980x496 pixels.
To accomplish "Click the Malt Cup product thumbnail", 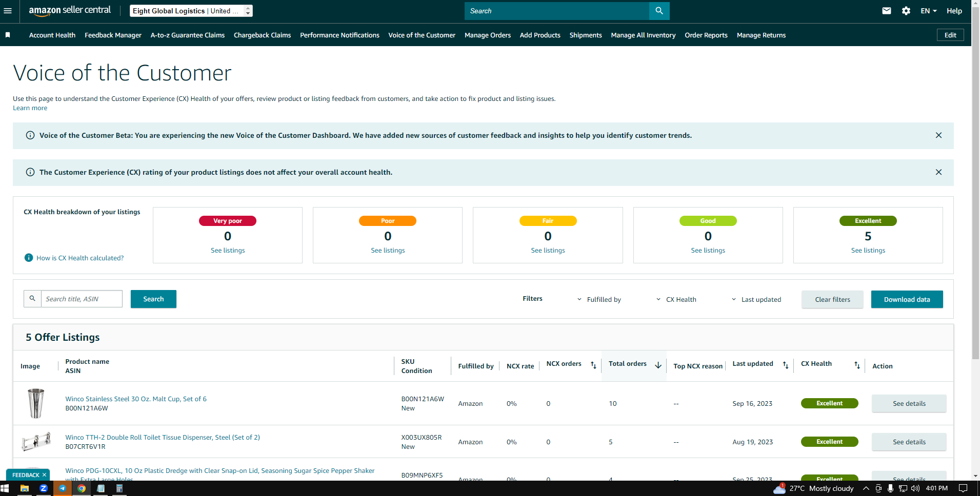I will click(x=36, y=403).
